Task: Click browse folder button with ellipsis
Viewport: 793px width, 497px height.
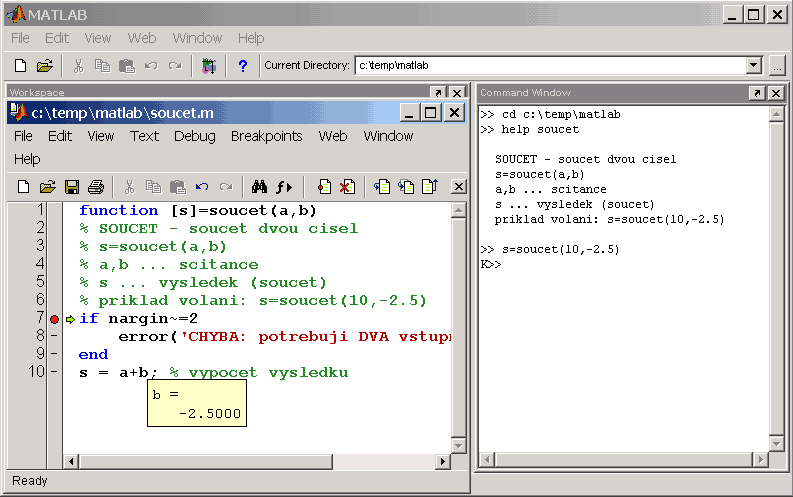Action: 777,66
